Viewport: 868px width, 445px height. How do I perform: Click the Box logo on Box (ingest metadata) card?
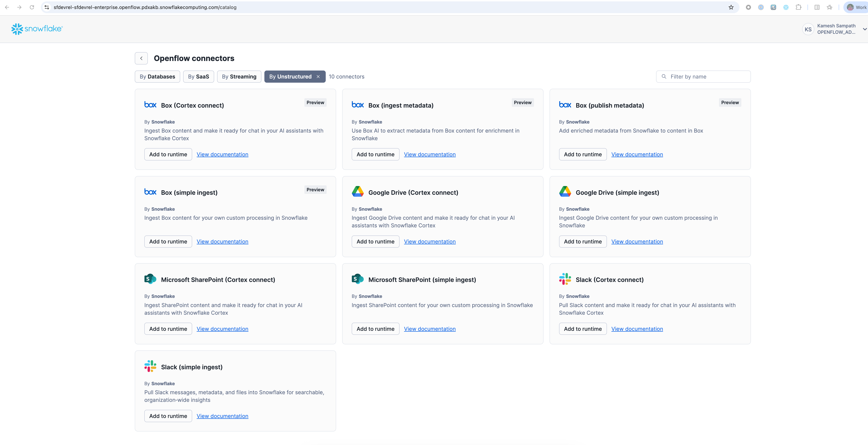[x=358, y=105]
